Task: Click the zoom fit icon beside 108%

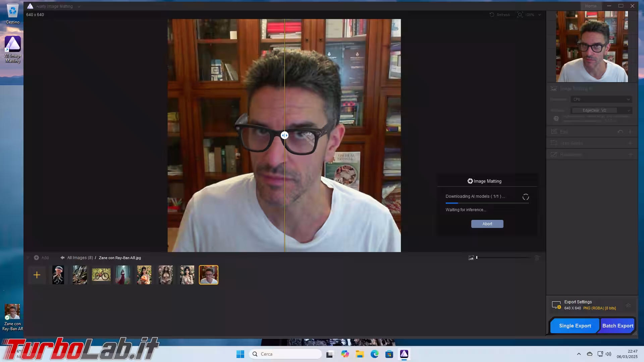Action: tap(520, 15)
